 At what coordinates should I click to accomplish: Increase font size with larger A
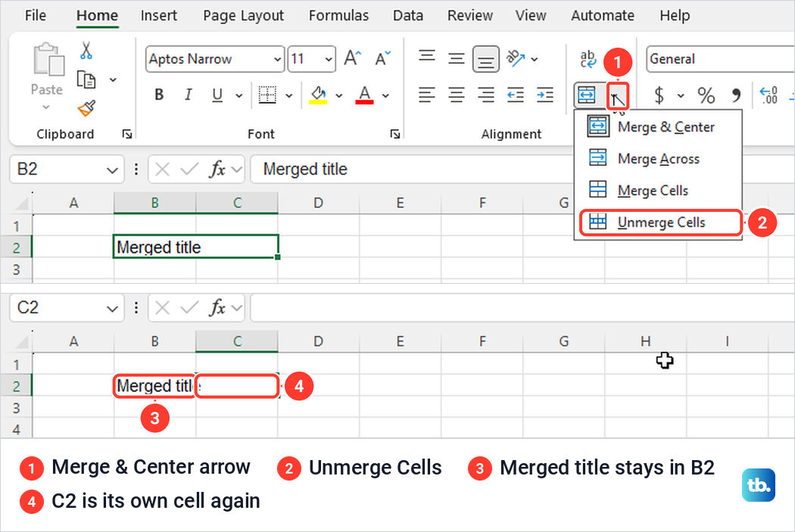(352, 58)
